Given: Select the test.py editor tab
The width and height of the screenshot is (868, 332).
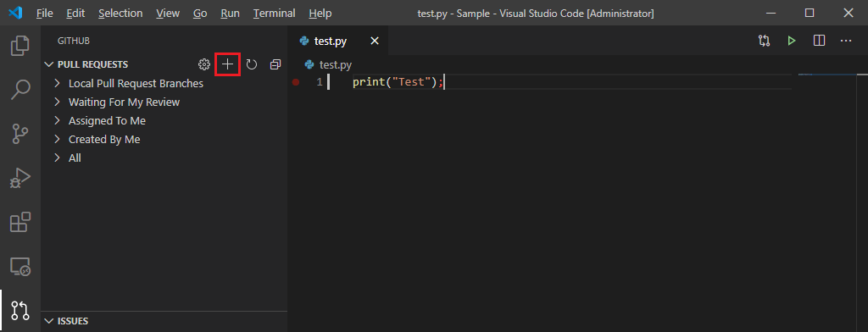Looking at the screenshot, I should [x=337, y=41].
